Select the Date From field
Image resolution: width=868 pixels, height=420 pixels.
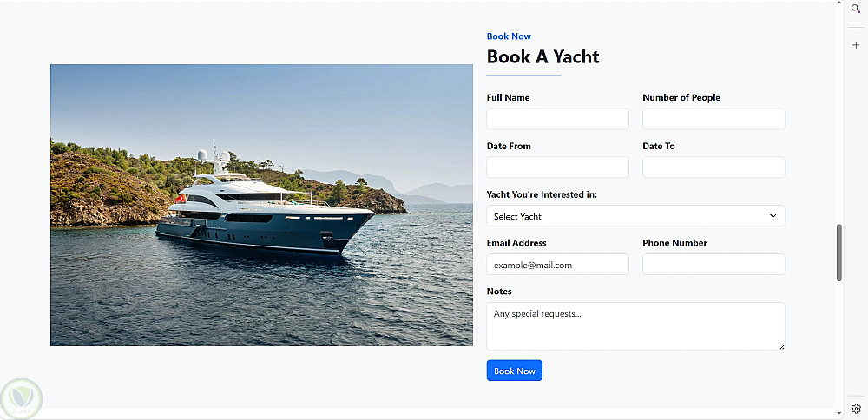coord(557,167)
